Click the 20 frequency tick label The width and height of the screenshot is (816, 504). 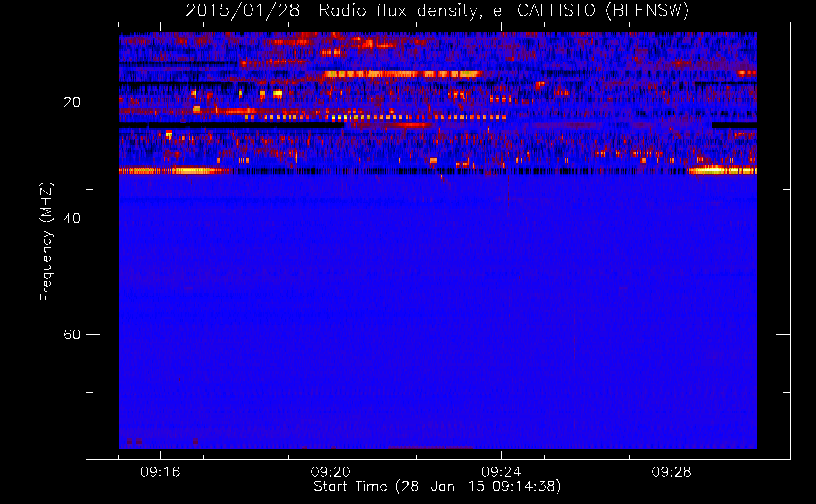pyautogui.click(x=72, y=103)
